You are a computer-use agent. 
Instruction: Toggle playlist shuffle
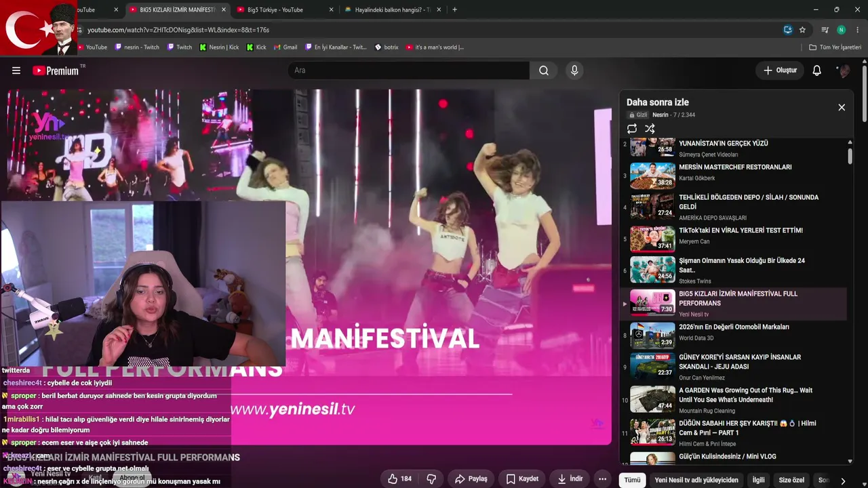click(650, 129)
